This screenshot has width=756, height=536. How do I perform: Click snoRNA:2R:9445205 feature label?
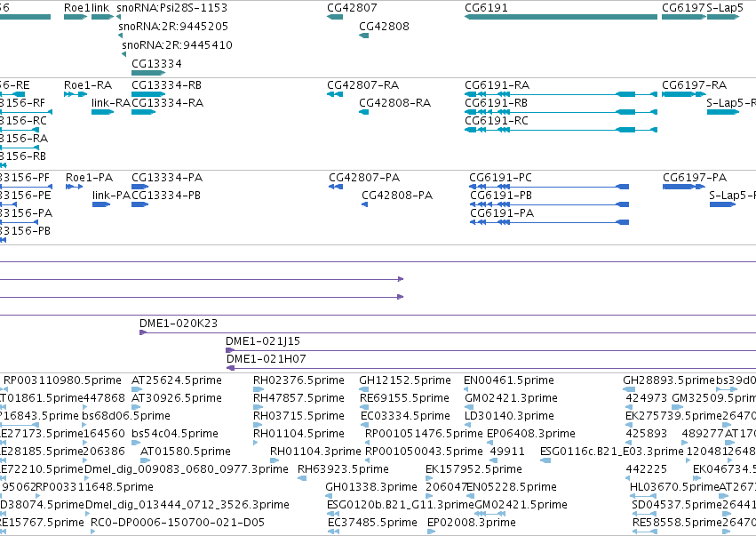(173, 26)
